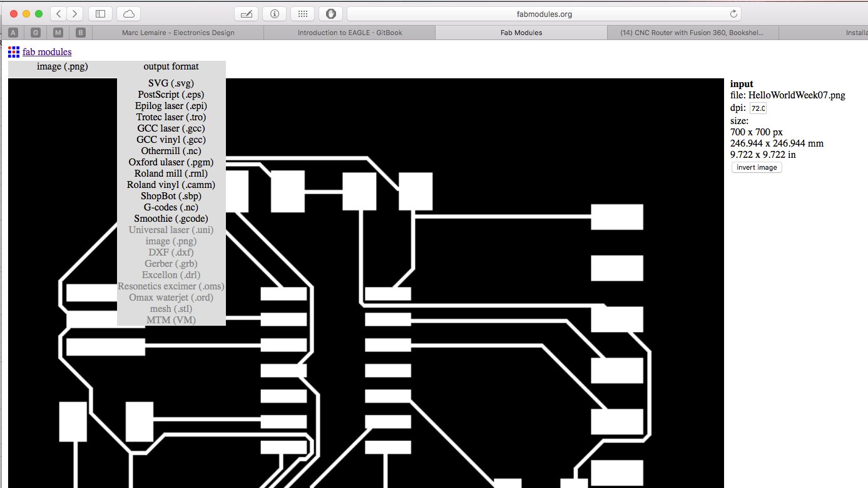
Task: Open the output format menu
Action: (171, 66)
